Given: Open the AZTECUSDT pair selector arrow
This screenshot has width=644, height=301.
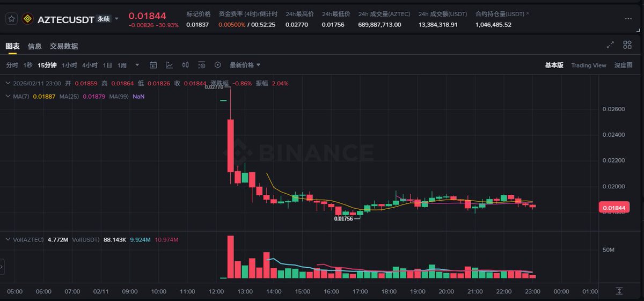Looking at the screenshot, I should 117,19.
